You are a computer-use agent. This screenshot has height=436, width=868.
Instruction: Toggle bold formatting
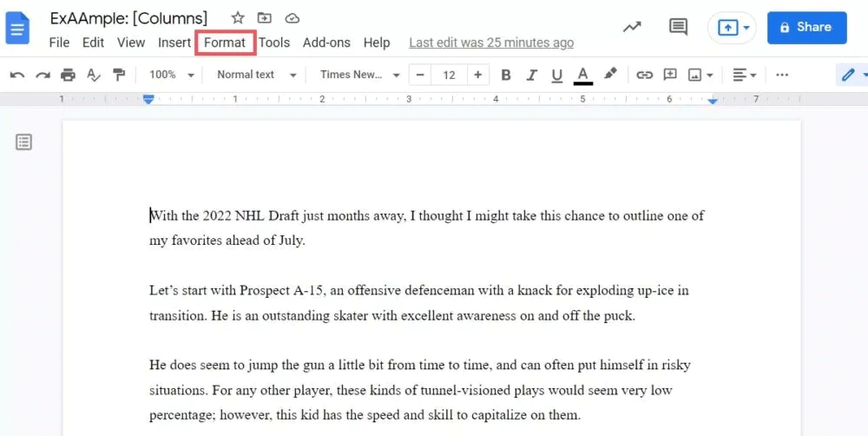pos(506,76)
